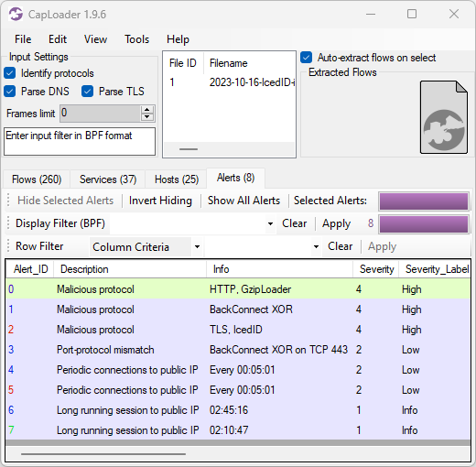Click the Display Filter BPF text field
This screenshot has height=467, width=476.
(x=188, y=223)
